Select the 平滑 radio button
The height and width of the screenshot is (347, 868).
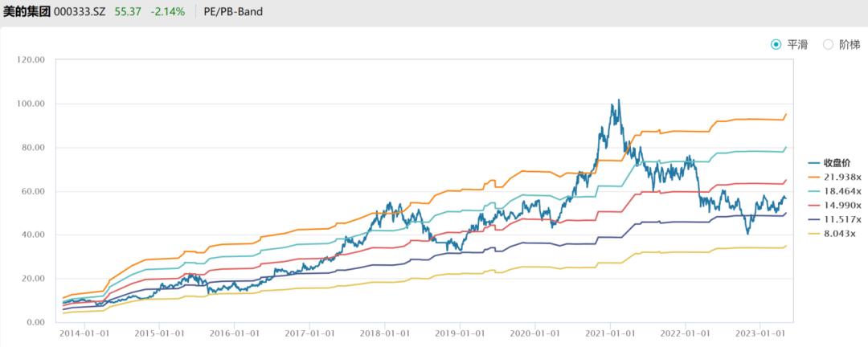coord(776,45)
